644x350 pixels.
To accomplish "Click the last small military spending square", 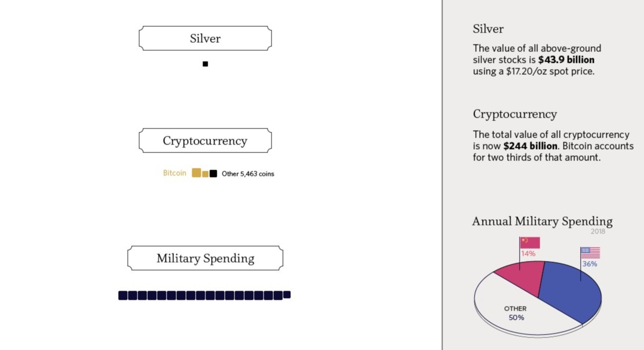I will pyautogui.click(x=287, y=295).
